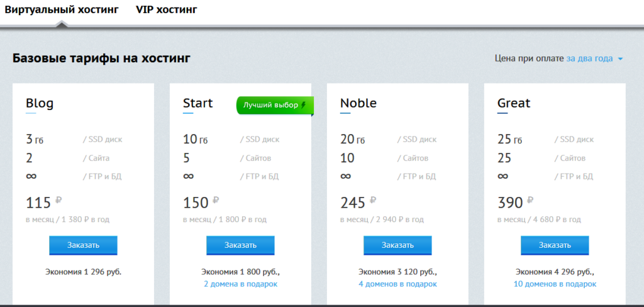
Task: Click the infinity symbol in the Great plan
Action: (502, 176)
